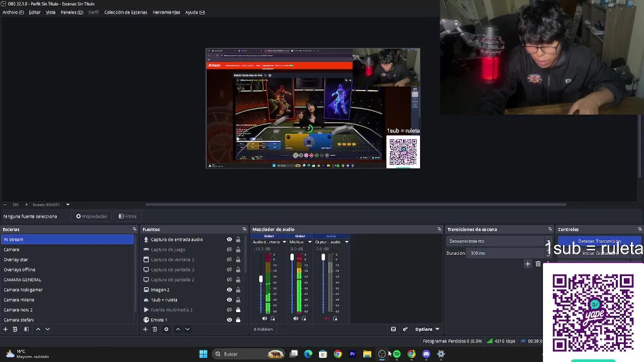Toggle monitoring headphone icon for Mic/Aux
644x362 pixels.
pyautogui.click(x=304, y=319)
